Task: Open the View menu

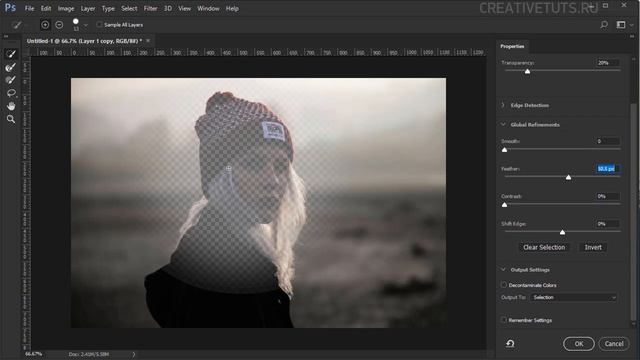Action: [x=184, y=8]
